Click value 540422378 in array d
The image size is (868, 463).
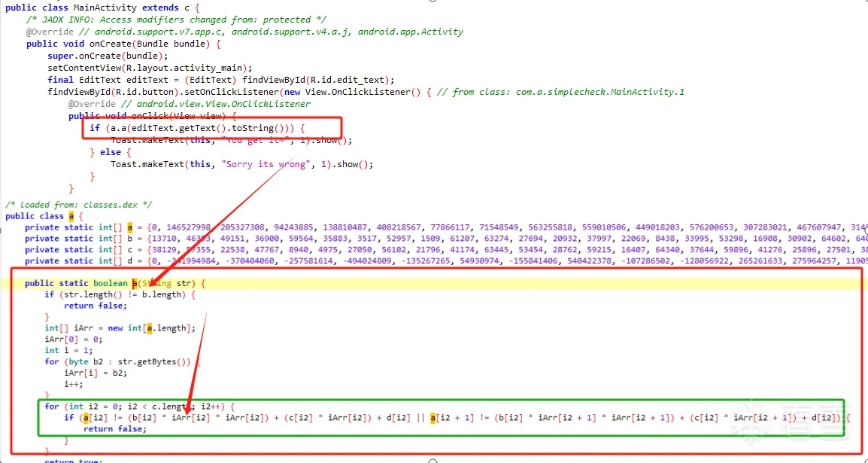(x=588, y=260)
